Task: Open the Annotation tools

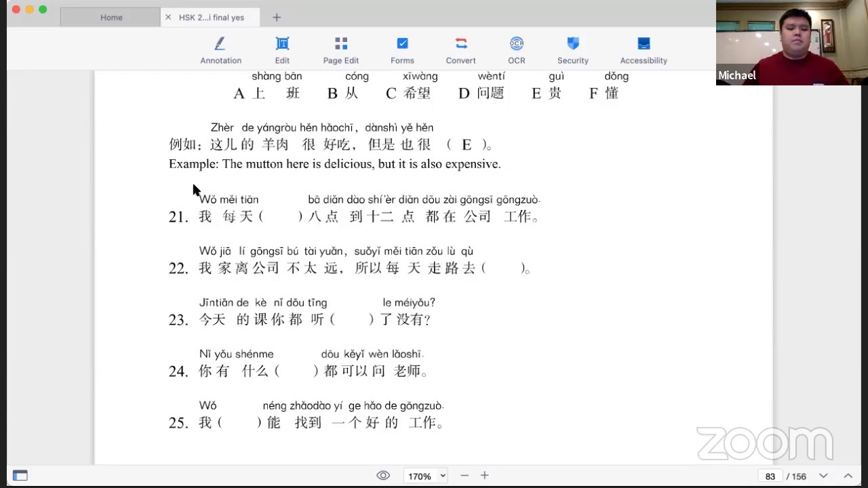Action: [x=220, y=51]
